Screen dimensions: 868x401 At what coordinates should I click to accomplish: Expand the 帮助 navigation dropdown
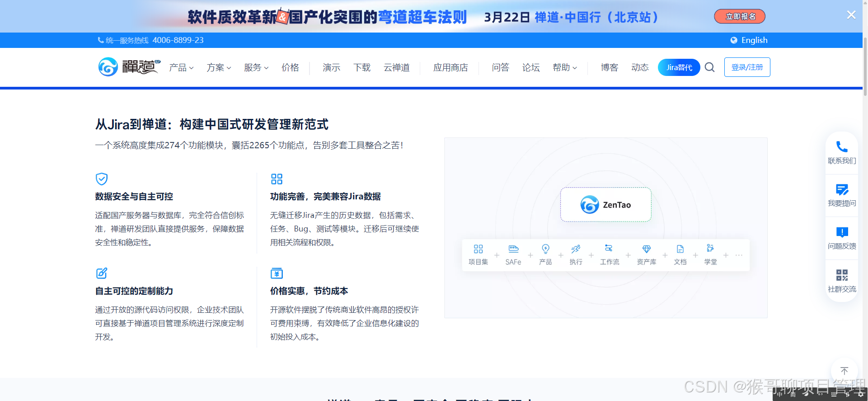point(565,67)
